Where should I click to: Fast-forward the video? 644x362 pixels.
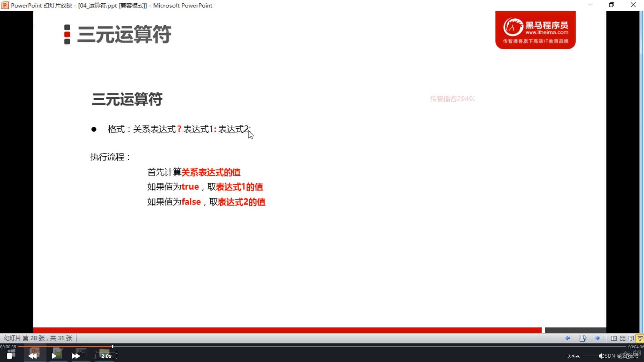point(76,356)
